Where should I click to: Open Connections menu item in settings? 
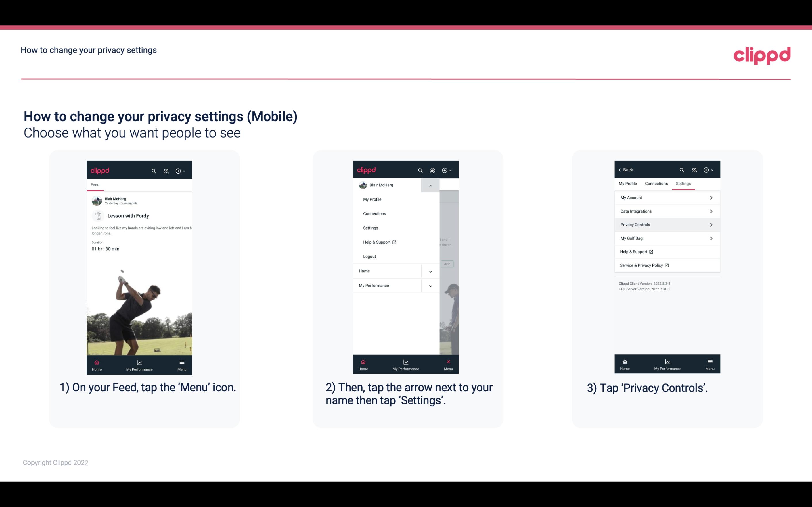655,183
